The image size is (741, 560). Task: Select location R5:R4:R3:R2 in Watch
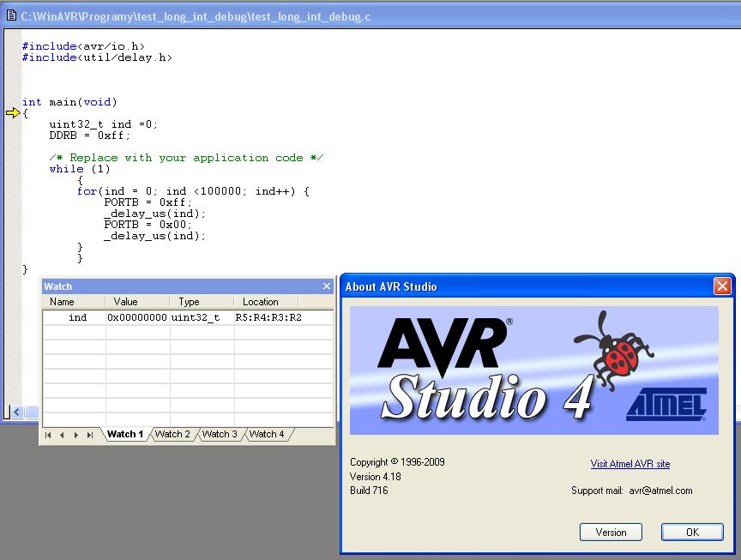[x=268, y=317]
